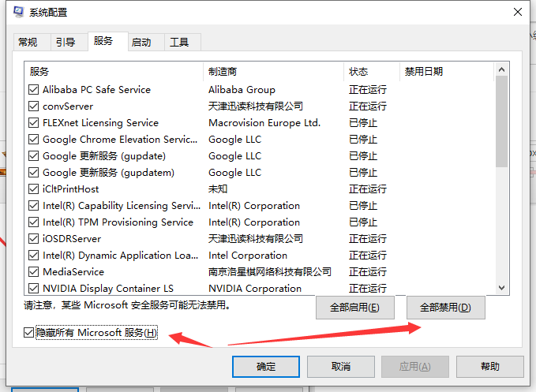The image size is (536, 392).
Task: Open the 引导 tab
Action: (65, 43)
